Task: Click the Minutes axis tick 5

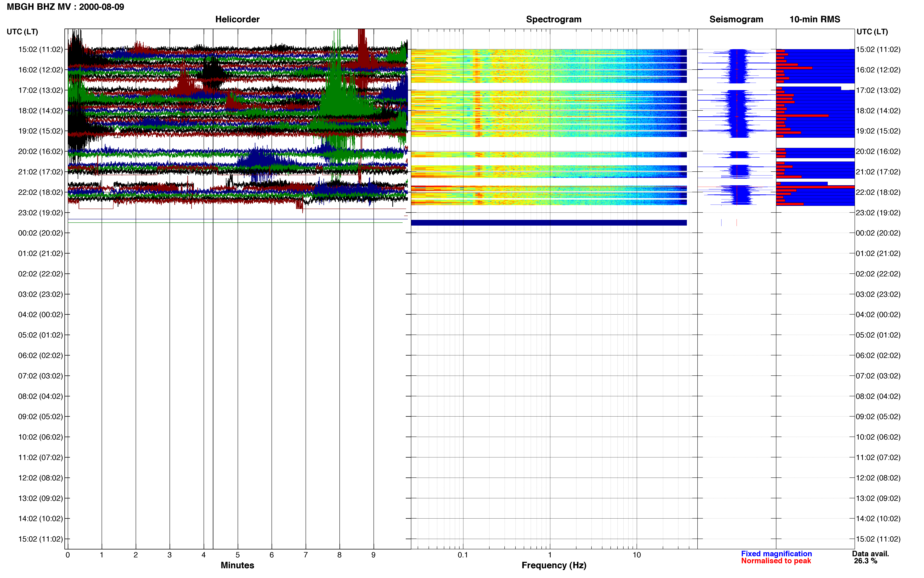Action: pyautogui.click(x=238, y=555)
